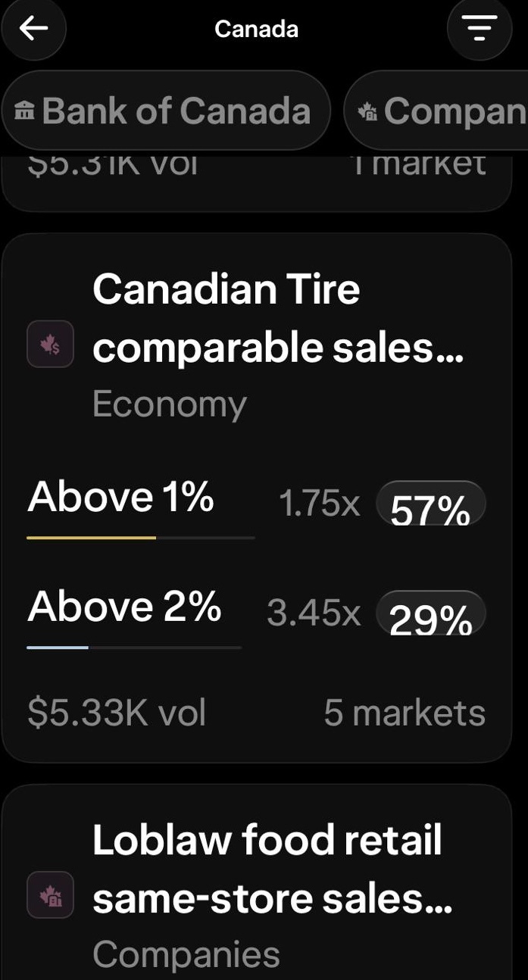Select the Bank of Canada filter chip
Screen dimensions: 528x980
pos(165,111)
